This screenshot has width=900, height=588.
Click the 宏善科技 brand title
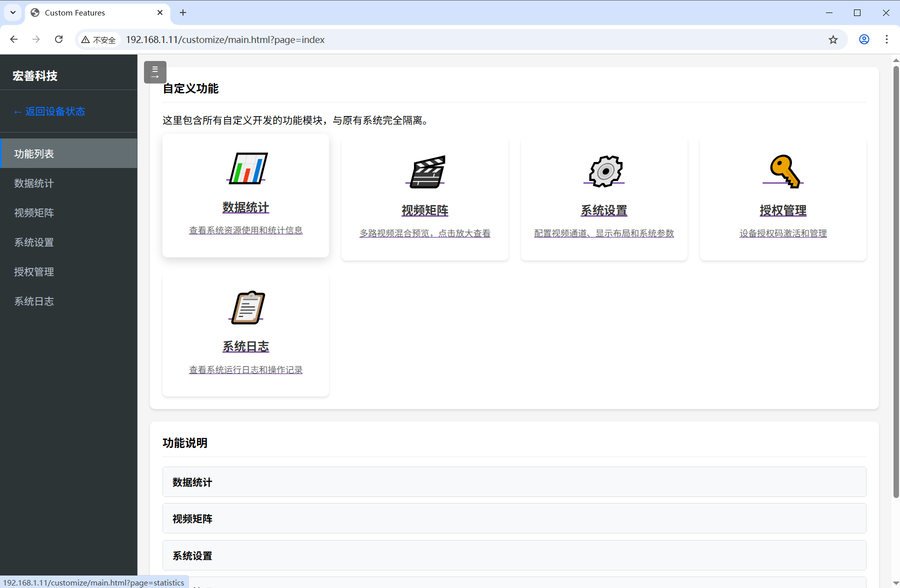click(x=35, y=76)
